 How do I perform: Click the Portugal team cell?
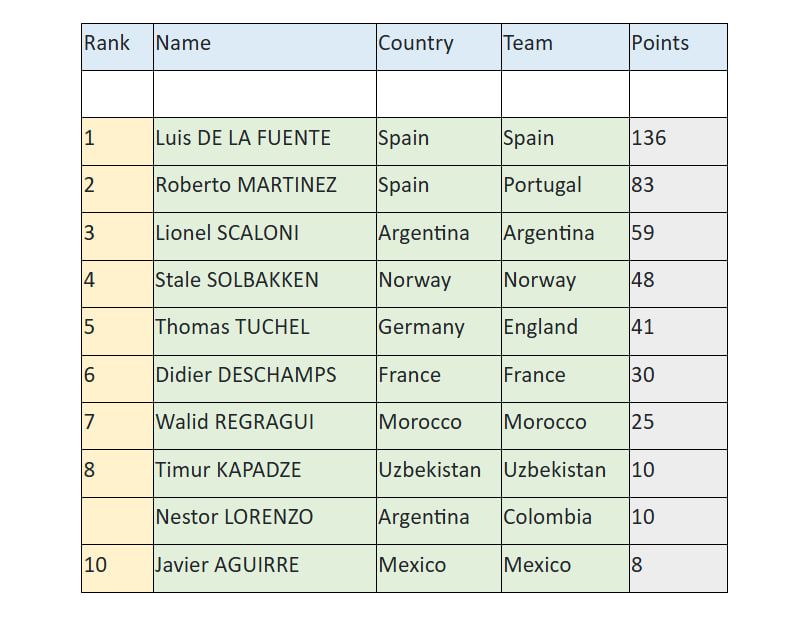(x=564, y=186)
